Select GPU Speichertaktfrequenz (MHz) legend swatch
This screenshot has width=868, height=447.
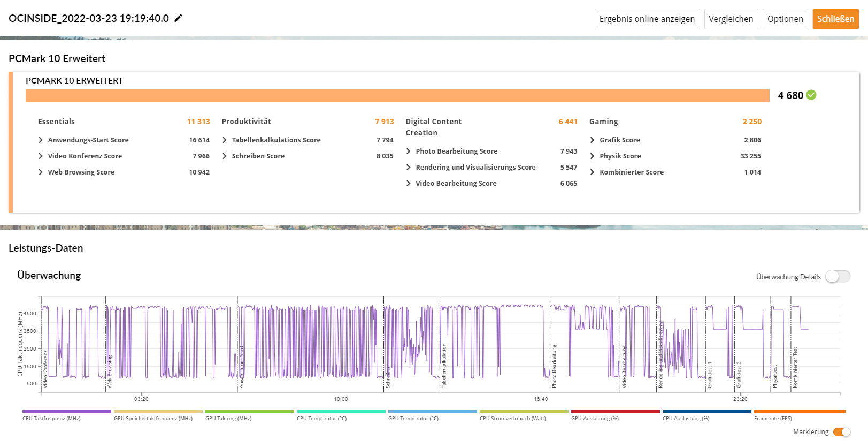[x=158, y=412]
